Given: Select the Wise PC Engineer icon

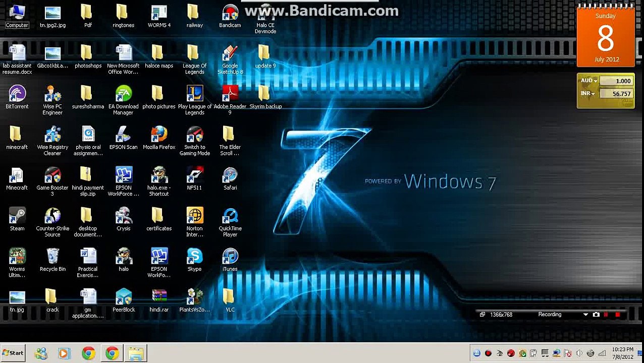Looking at the screenshot, I should click(52, 100).
